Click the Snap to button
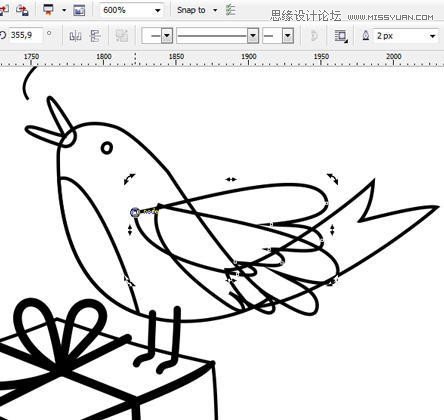 191,10
